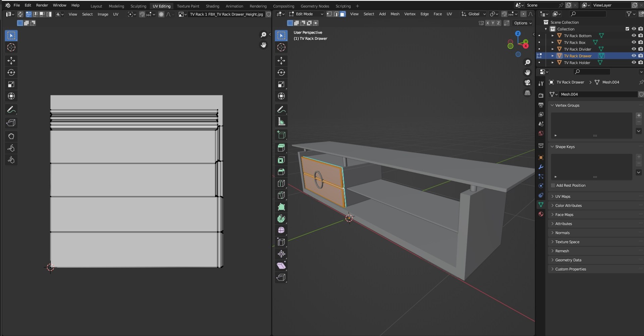
Task: Toggle the eye icon for TV Rack Holder
Action: [634, 62]
